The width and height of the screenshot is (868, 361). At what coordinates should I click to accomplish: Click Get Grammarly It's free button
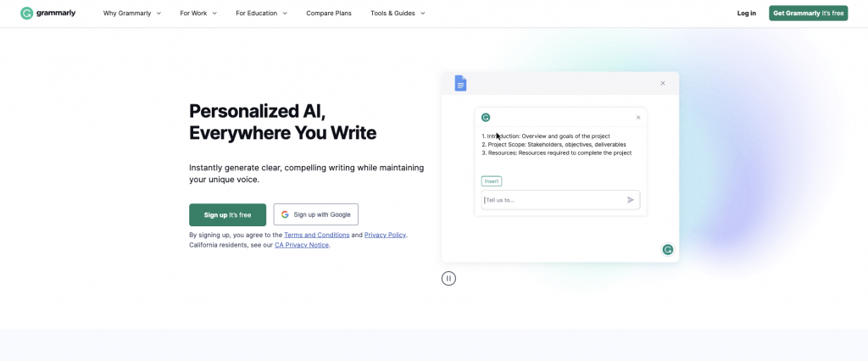808,14
